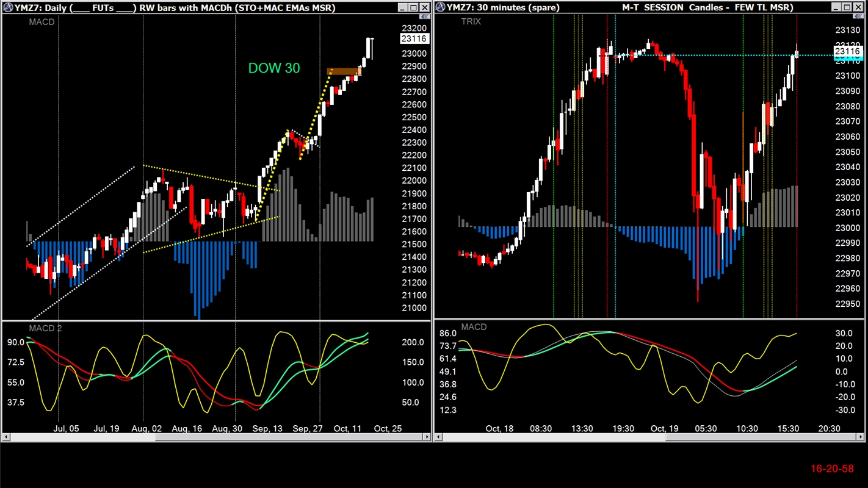Click the 90.0 value on MACD 2 scale
The width and height of the screenshot is (868, 488).
(x=15, y=342)
